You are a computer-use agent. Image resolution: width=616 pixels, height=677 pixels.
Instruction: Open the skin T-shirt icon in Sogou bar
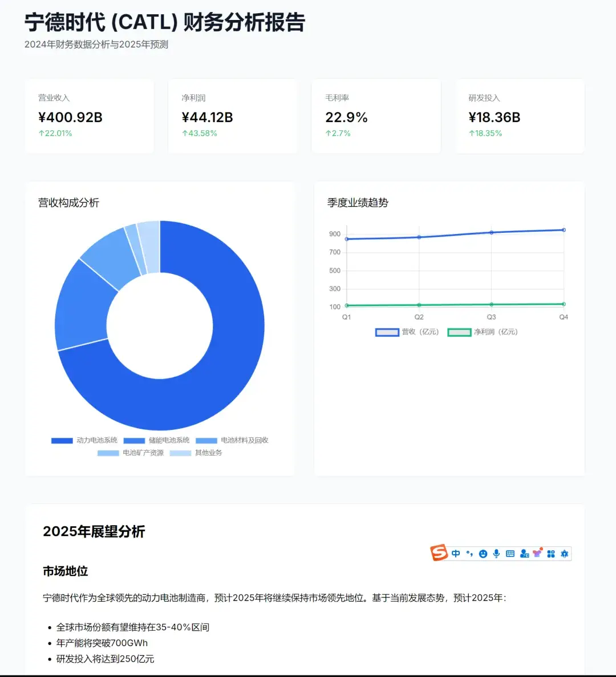(x=537, y=553)
